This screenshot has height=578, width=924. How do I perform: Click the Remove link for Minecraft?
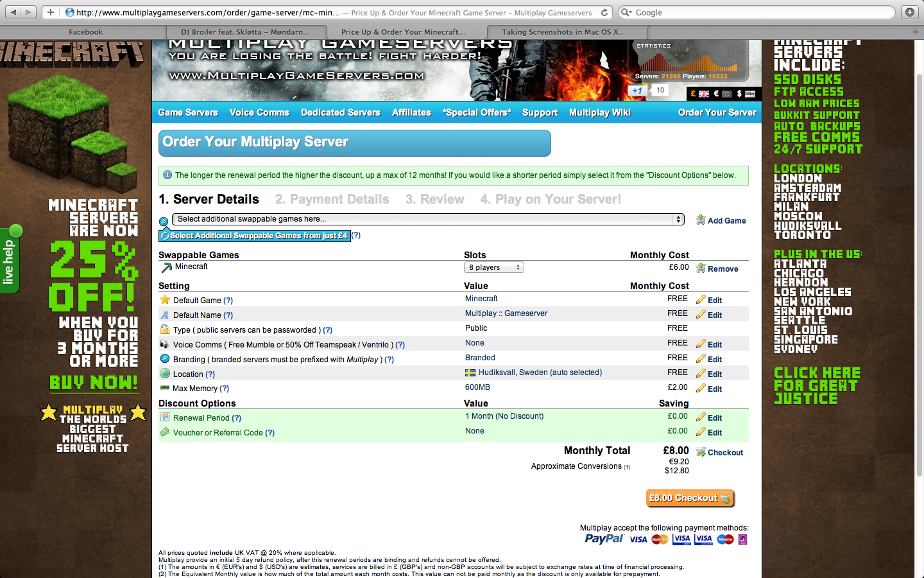coord(723,269)
